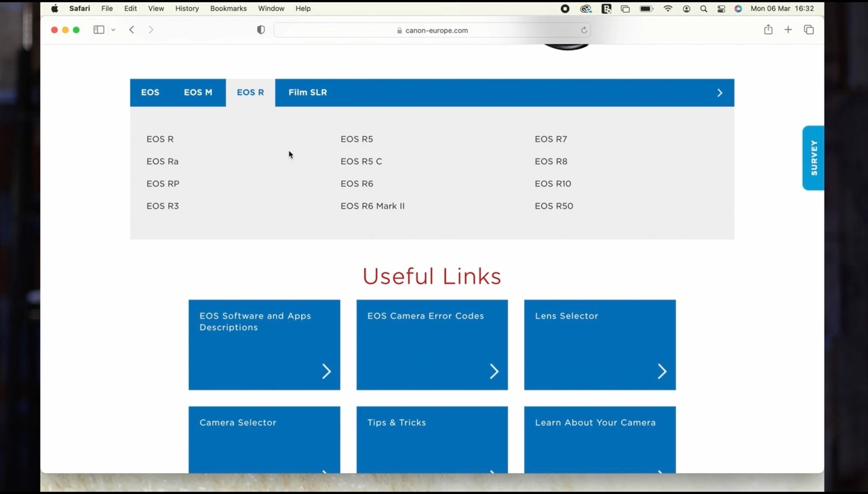The height and width of the screenshot is (494, 868).
Task: Show the tab overview
Action: [809, 30]
